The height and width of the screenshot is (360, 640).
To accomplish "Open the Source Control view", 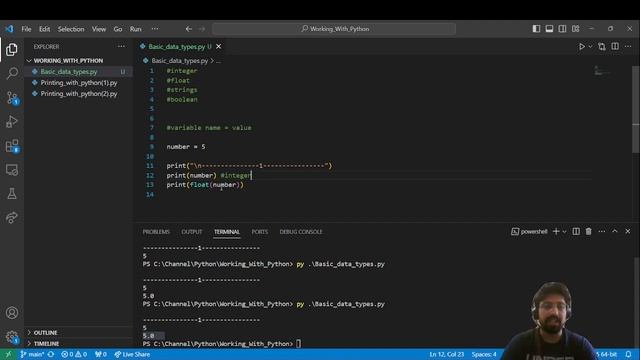I will tap(12, 98).
